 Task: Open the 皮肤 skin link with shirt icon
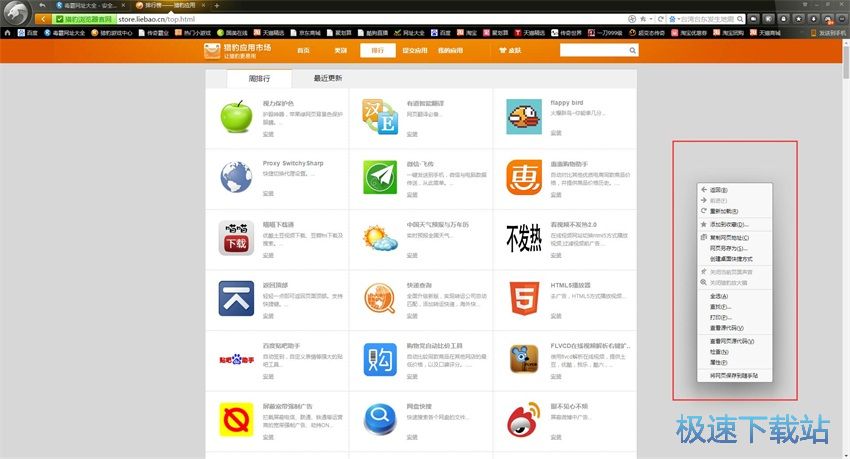pyautogui.click(x=510, y=50)
